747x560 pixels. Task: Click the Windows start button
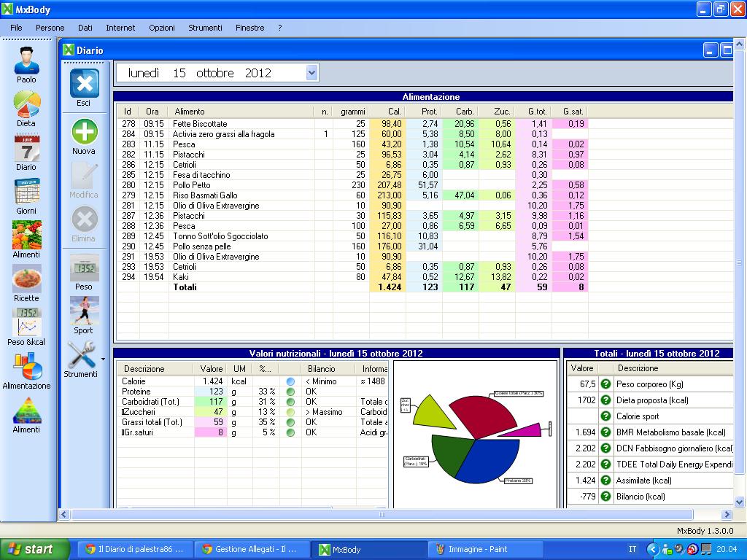pyautogui.click(x=30, y=549)
